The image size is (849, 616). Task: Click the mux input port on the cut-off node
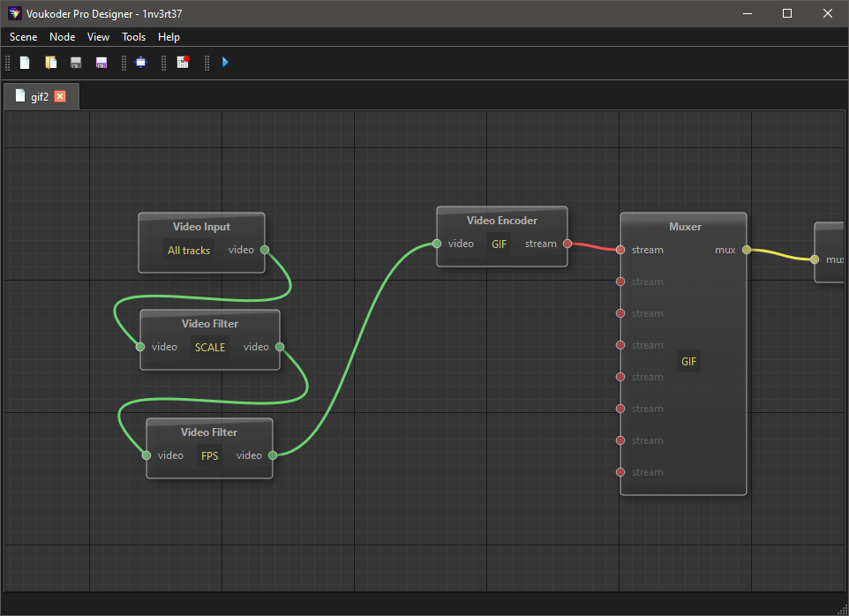tap(815, 259)
